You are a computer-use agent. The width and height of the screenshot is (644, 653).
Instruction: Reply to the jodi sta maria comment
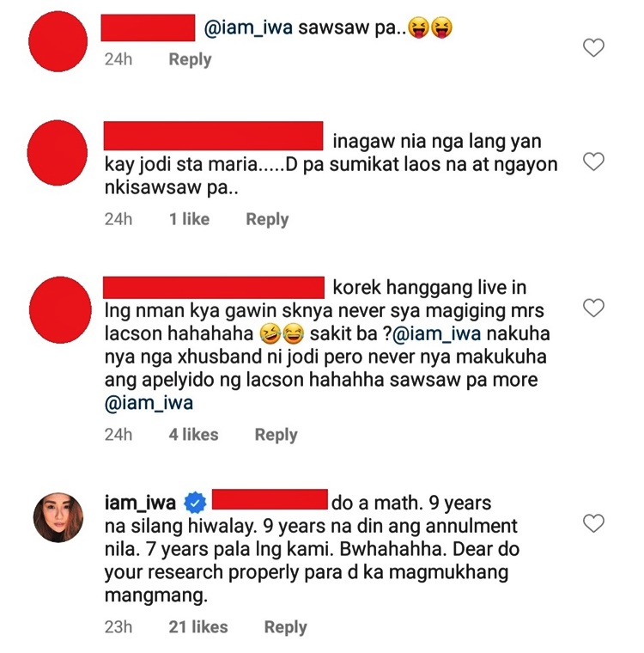267,219
